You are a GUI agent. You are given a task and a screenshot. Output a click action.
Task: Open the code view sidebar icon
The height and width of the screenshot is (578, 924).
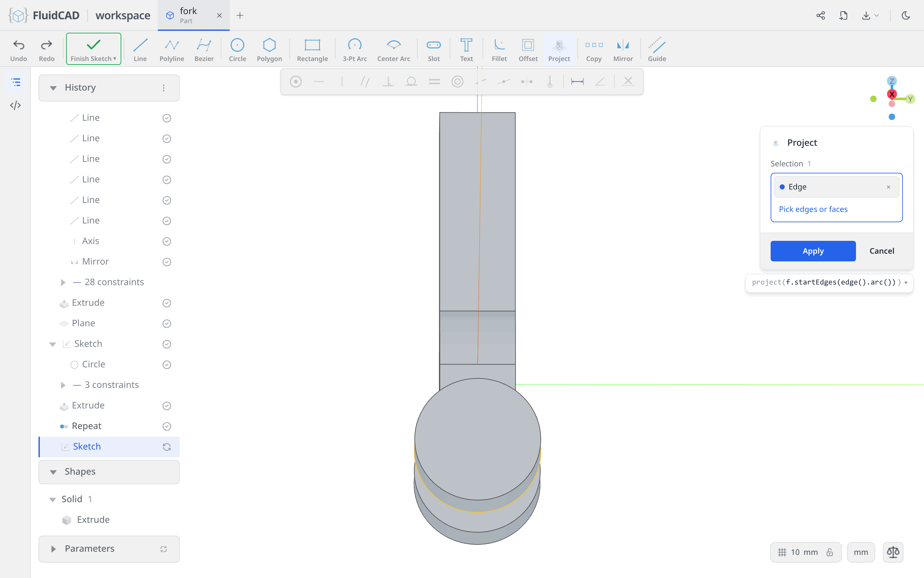point(15,105)
